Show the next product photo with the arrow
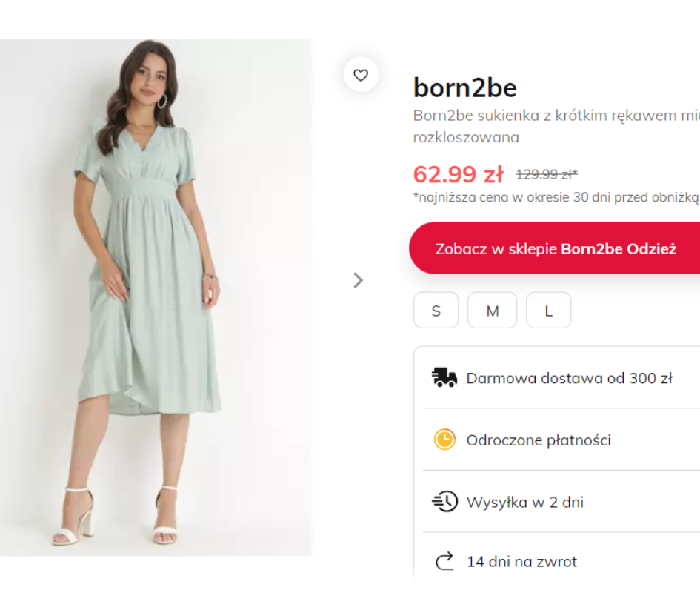 pos(359,280)
